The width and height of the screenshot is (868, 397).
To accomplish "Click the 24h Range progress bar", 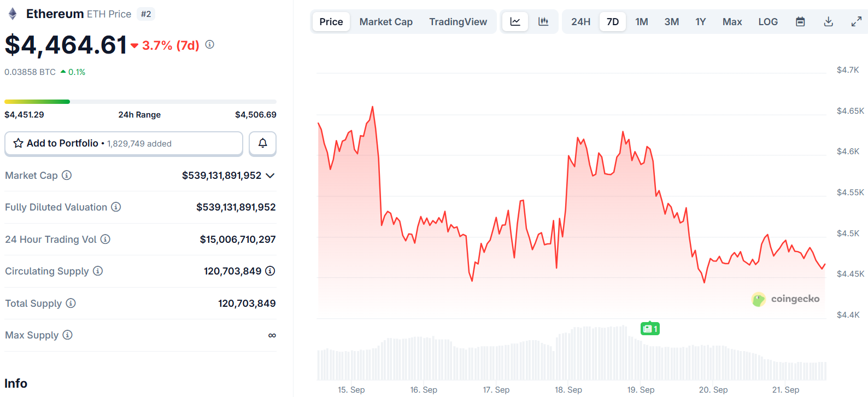I will tap(140, 102).
